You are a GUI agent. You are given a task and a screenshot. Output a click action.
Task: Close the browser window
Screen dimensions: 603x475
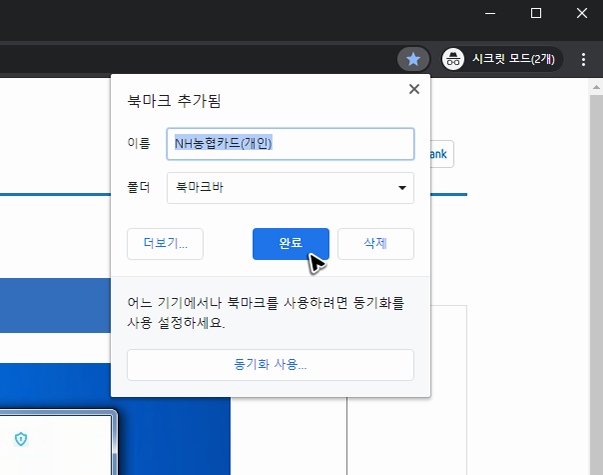(582, 13)
